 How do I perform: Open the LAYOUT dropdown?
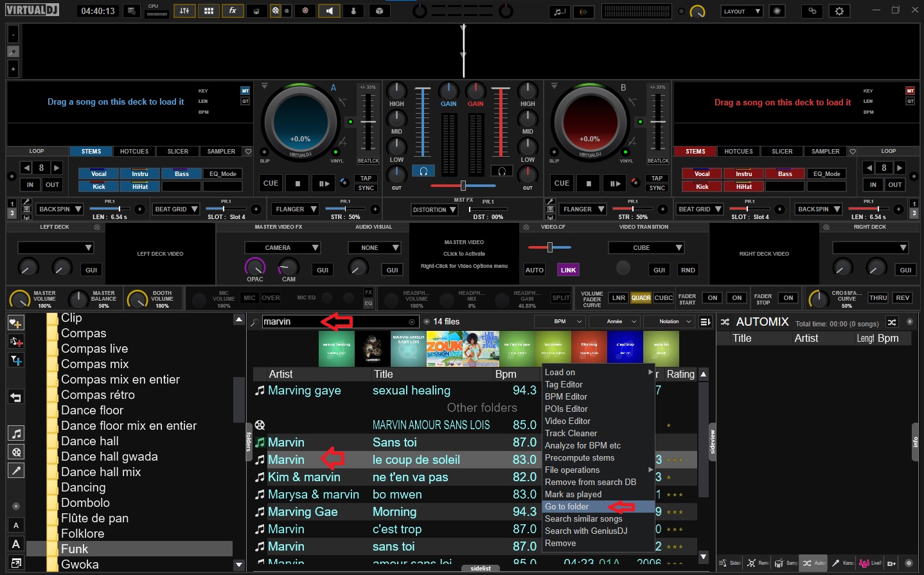(x=742, y=11)
